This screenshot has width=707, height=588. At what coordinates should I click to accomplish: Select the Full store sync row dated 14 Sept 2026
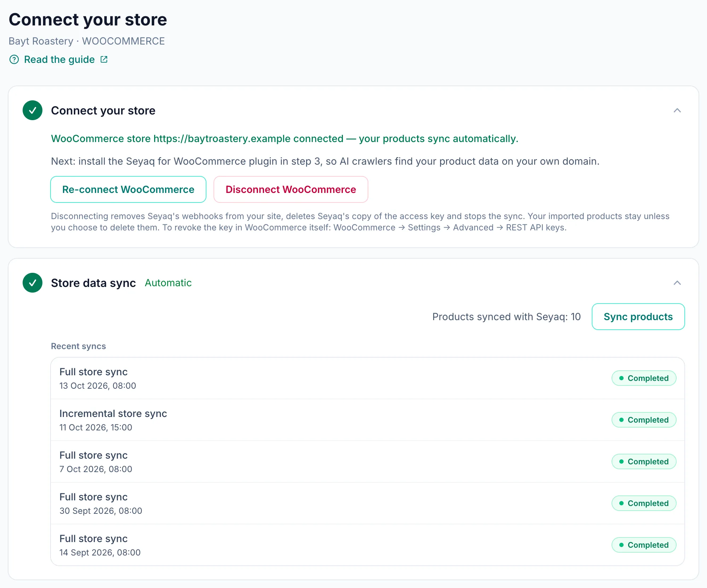click(x=368, y=545)
